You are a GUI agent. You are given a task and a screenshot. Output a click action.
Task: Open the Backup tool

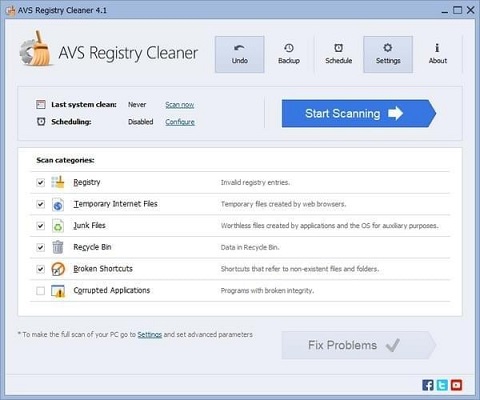pyautogui.click(x=289, y=54)
